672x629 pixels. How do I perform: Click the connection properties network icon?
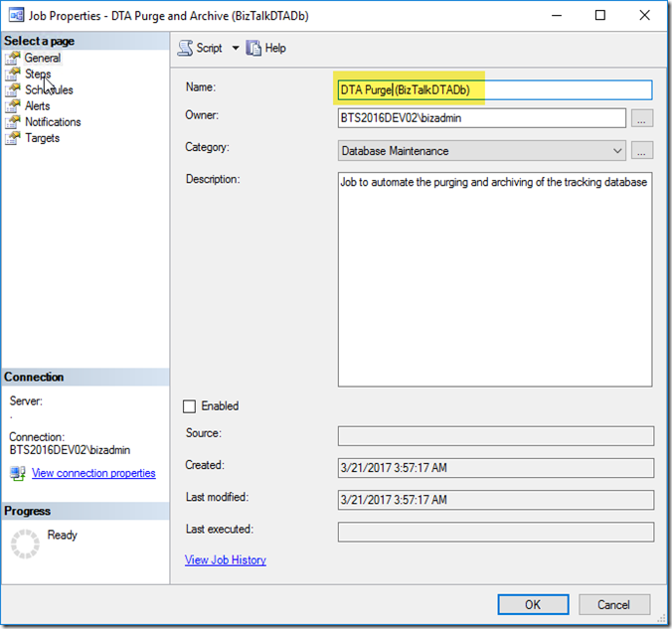tap(18, 473)
